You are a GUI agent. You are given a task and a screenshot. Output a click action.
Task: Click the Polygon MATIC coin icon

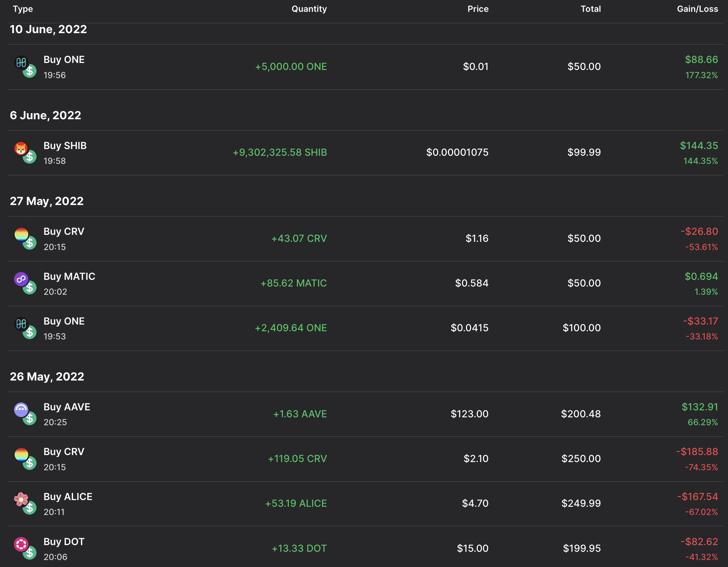click(x=21, y=279)
